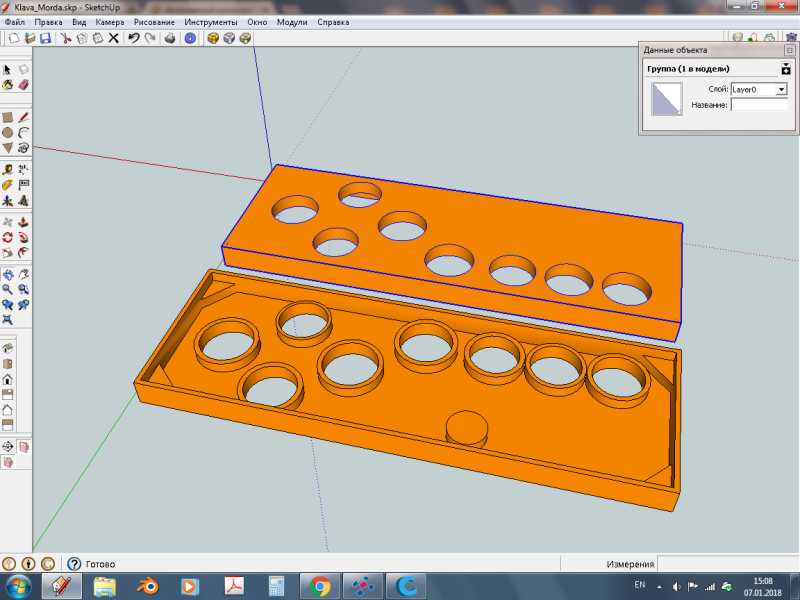The height and width of the screenshot is (600, 800).
Task: Undo the last action
Action: pyautogui.click(x=134, y=38)
